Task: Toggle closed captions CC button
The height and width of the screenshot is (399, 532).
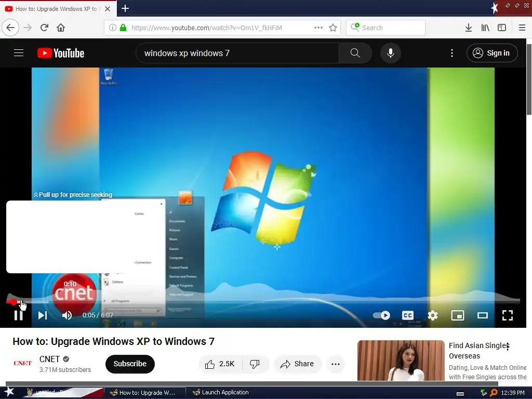Action: 407,315
